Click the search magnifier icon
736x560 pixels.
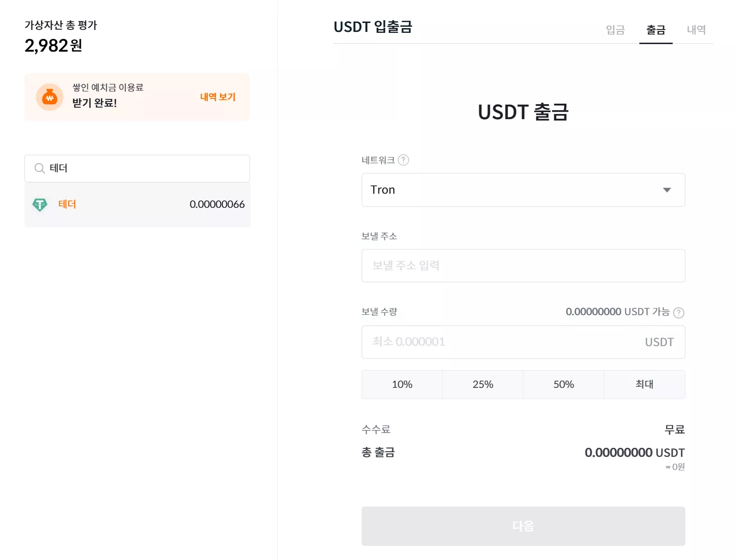[40, 168]
